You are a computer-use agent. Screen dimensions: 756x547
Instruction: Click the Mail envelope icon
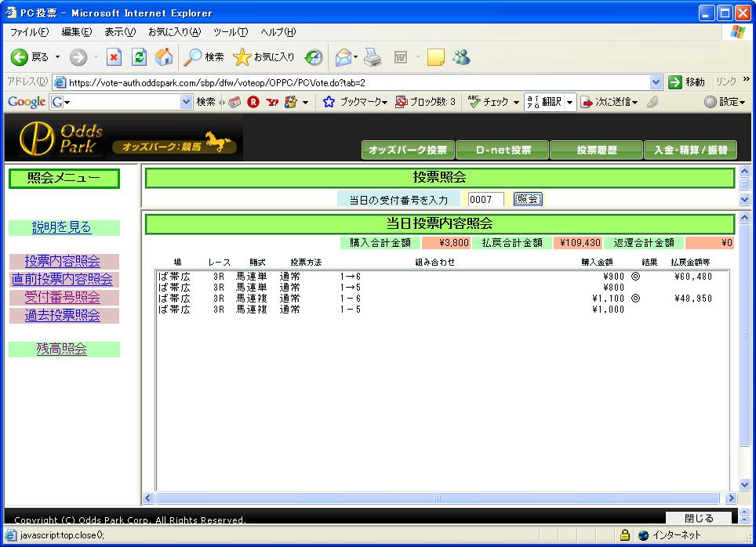pyautogui.click(x=343, y=57)
